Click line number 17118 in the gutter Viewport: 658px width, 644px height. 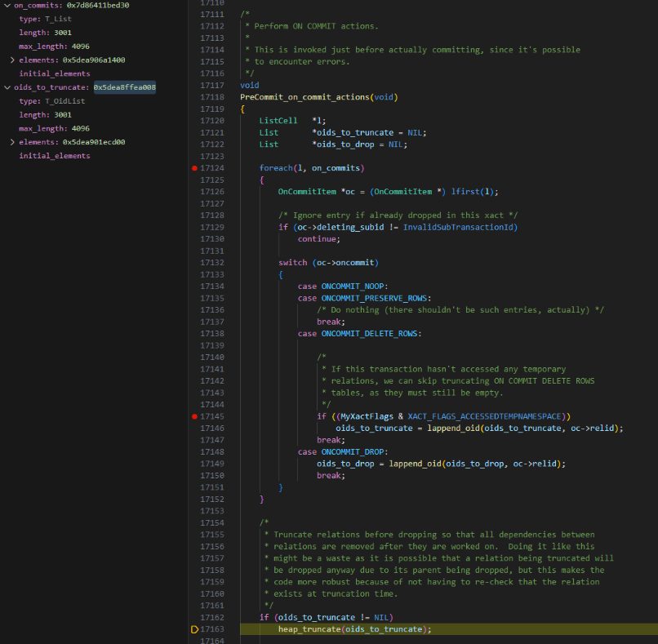tap(212, 97)
